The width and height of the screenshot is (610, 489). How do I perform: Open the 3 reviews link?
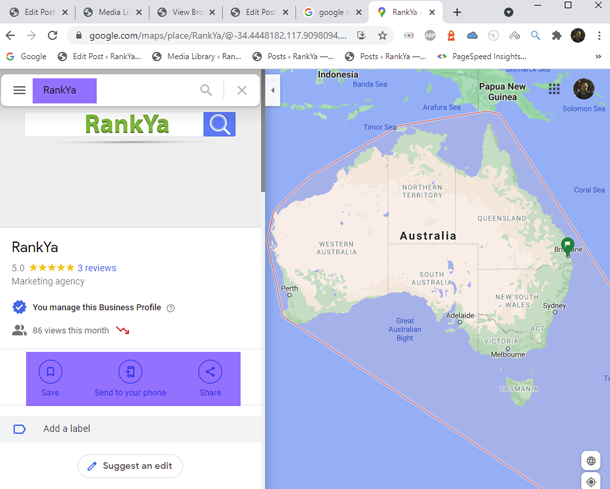(96, 268)
